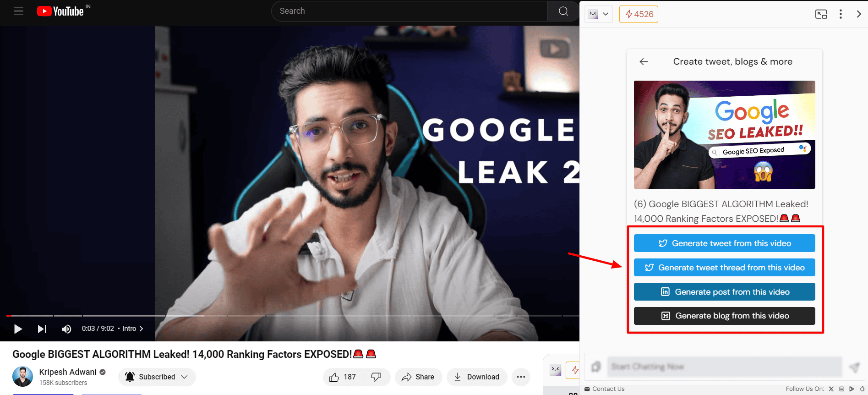868x395 pixels.
Task: Open more actions ellipsis under video
Action: pos(521,377)
